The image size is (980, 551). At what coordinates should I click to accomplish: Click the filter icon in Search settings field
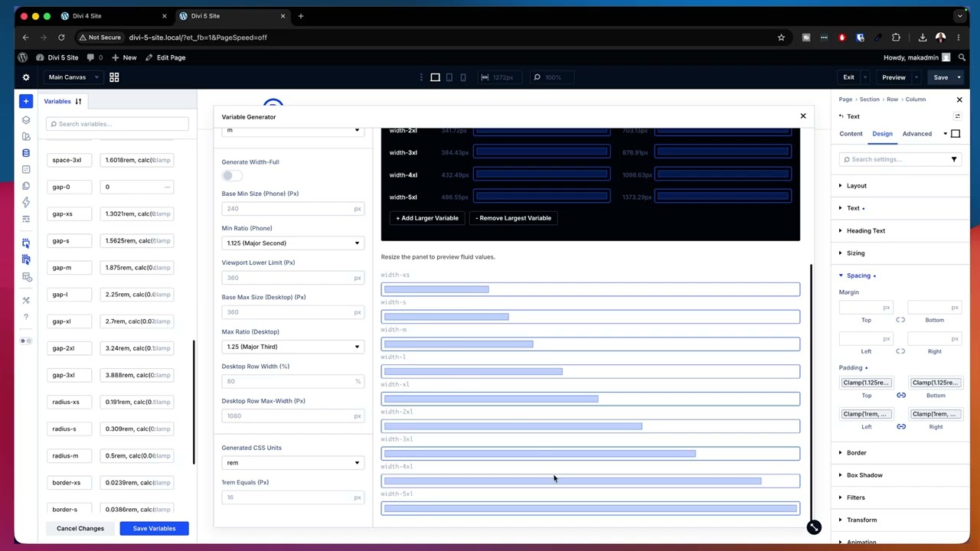click(x=954, y=159)
